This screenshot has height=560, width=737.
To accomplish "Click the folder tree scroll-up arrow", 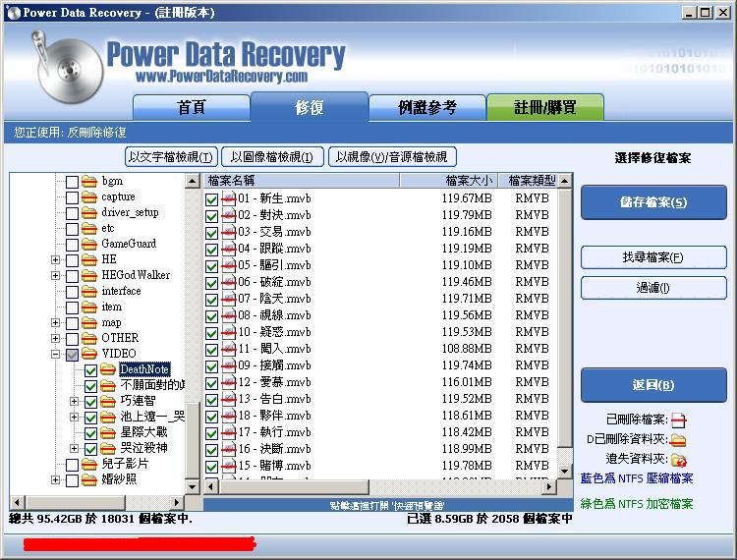I will [193, 182].
